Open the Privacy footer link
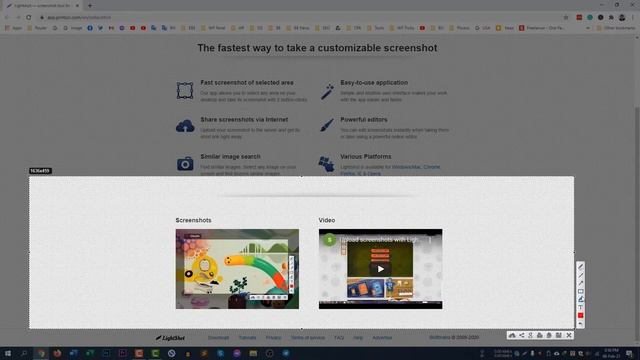640x360 pixels. [273, 338]
